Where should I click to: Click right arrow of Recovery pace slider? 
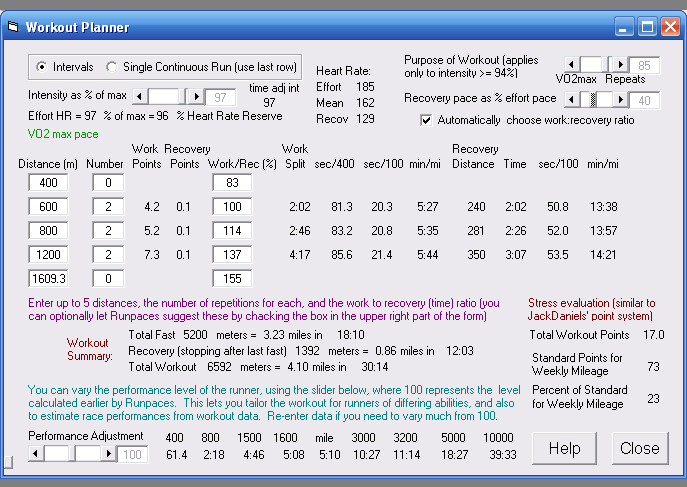(620, 100)
